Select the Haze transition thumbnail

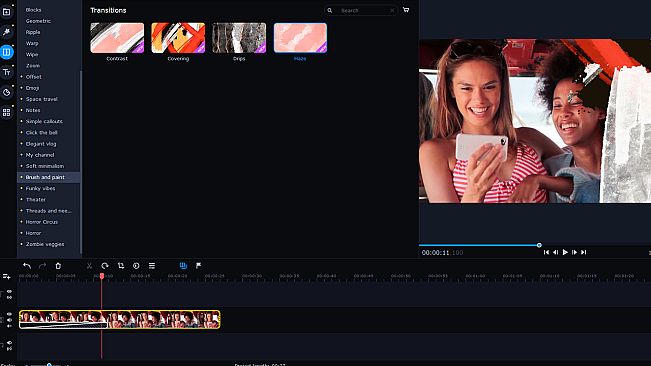click(x=300, y=38)
